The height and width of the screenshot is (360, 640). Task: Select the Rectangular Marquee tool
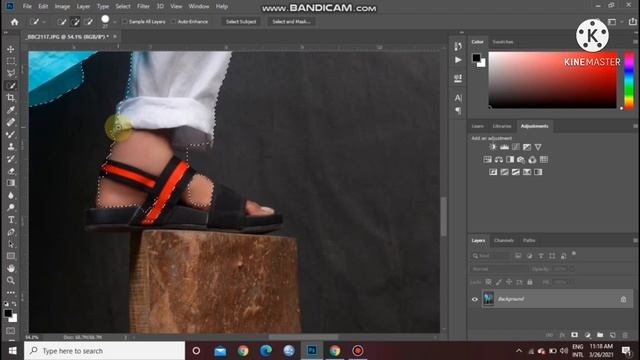(11, 61)
